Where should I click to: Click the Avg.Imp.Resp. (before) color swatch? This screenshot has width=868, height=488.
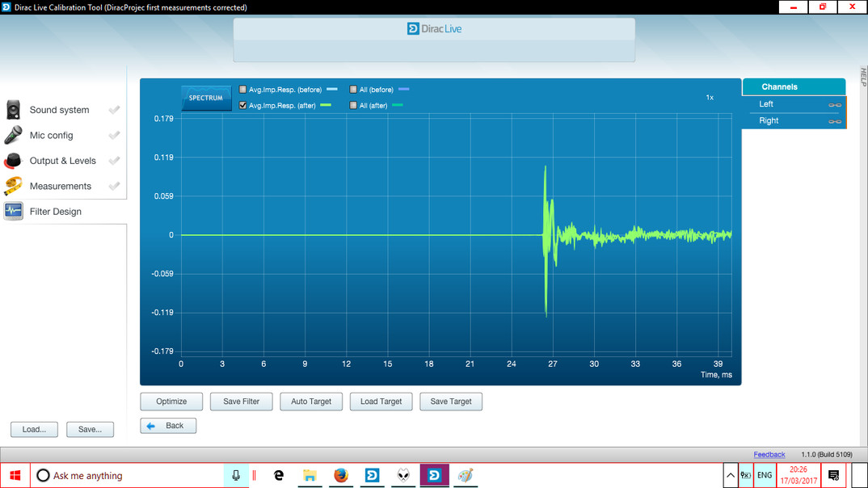click(x=331, y=89)
